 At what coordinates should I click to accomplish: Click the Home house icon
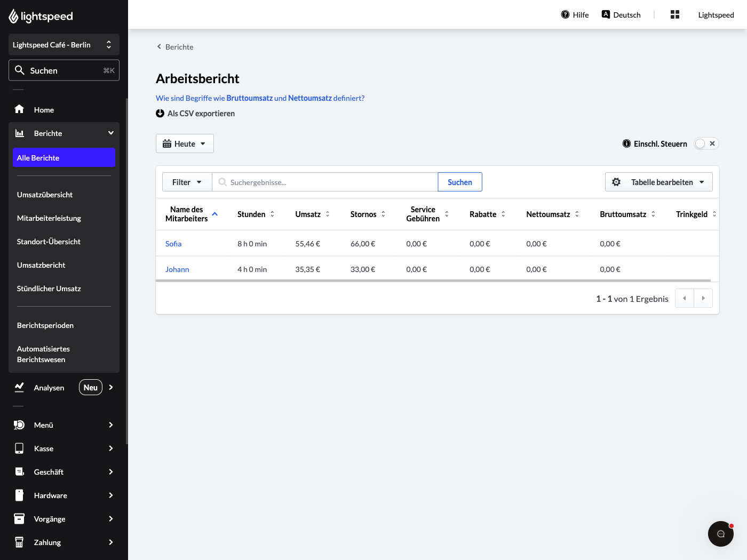19,109
